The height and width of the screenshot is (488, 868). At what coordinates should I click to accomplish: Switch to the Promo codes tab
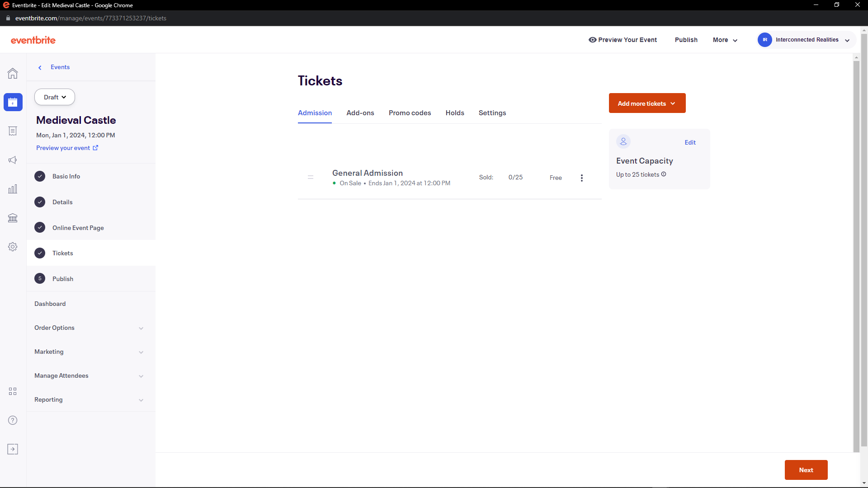tap(410, 113)
